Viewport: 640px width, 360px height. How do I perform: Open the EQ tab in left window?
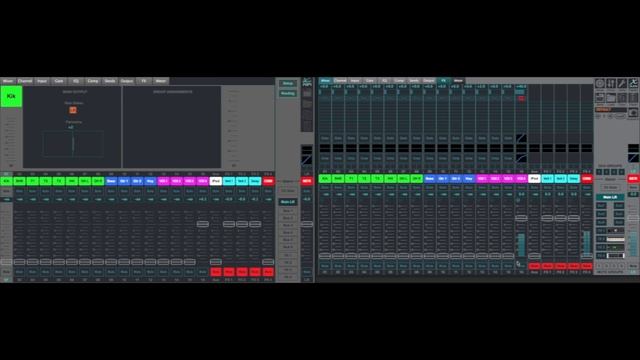(76, 81)
